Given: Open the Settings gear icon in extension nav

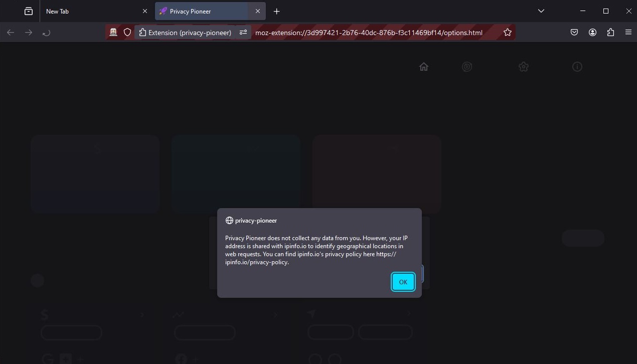Looking at the screenshot, I should pyautogui.click(x=524, y=67).
